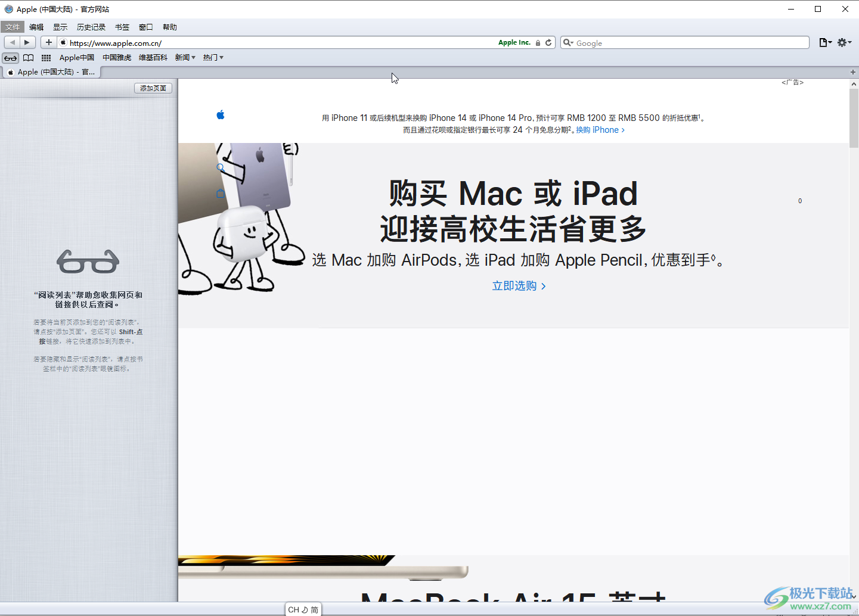Viewport: 859px width, 616px height.
Task: Expand the 热门 bookmarks folder
Action: point(213,58)
